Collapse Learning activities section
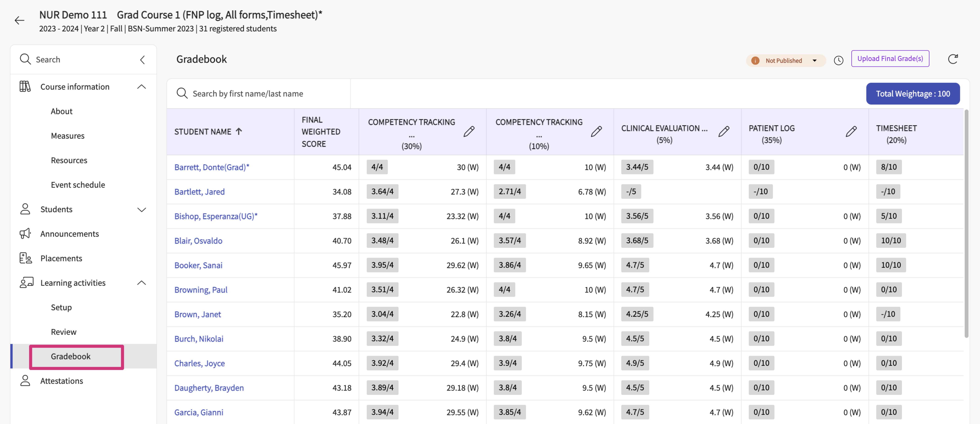 click(141, 283)
